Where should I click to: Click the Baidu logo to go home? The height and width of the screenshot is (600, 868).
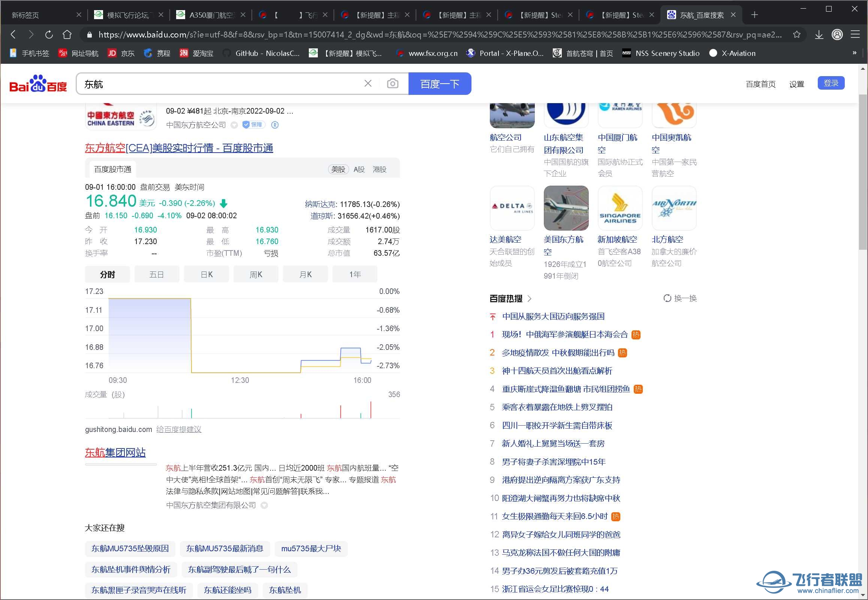(x=37, y=84)
